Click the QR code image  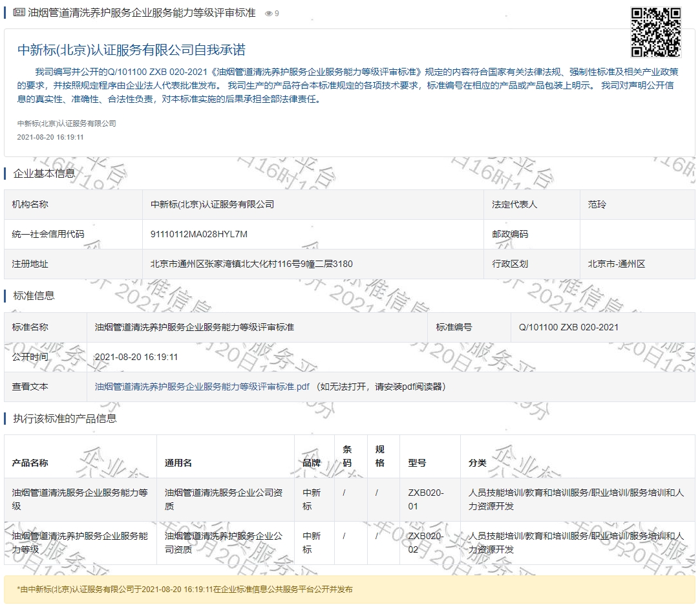655,32
